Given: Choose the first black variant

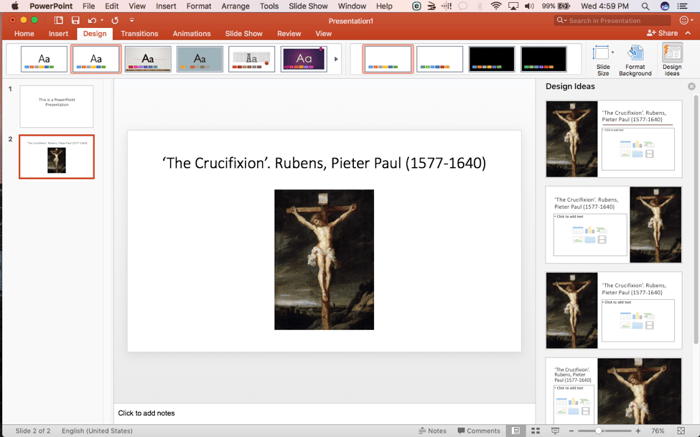Looking at the screenshot, I should pyautogui.click(x=492, y=59).
